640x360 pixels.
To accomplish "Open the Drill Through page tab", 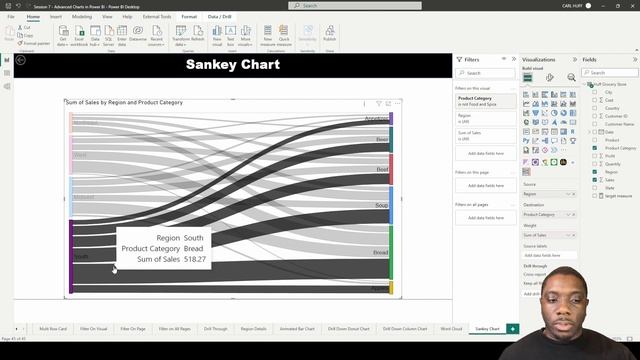I will (216, 329).
